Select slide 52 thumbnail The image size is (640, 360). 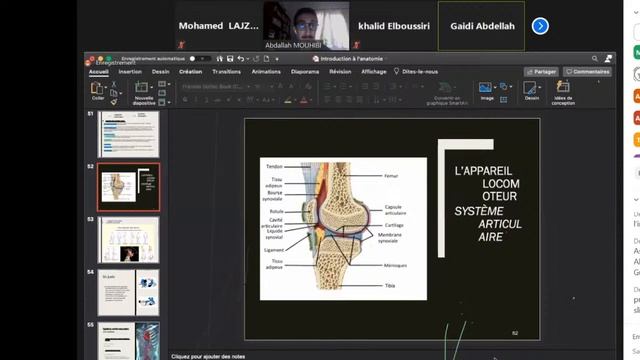coord(129,187)
